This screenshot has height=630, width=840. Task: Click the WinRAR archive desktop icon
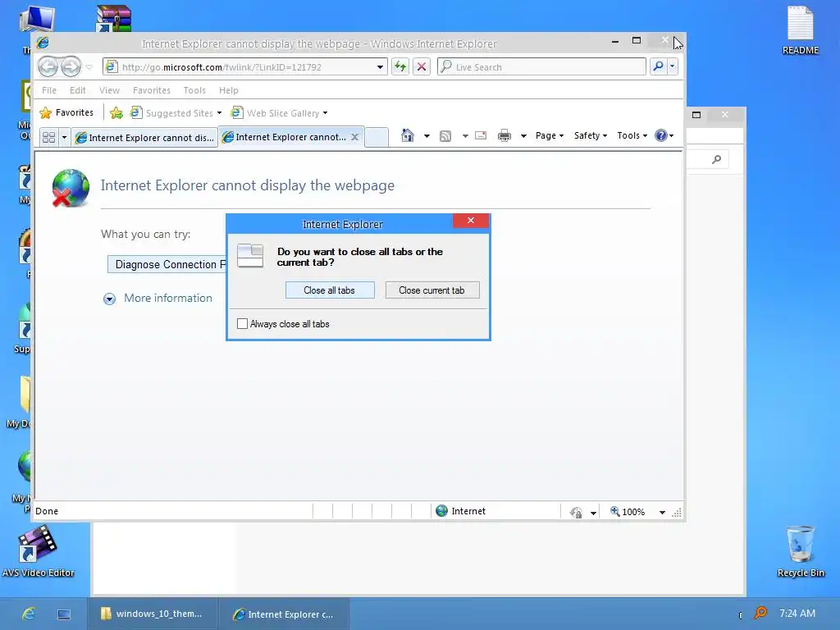(114, 18)
